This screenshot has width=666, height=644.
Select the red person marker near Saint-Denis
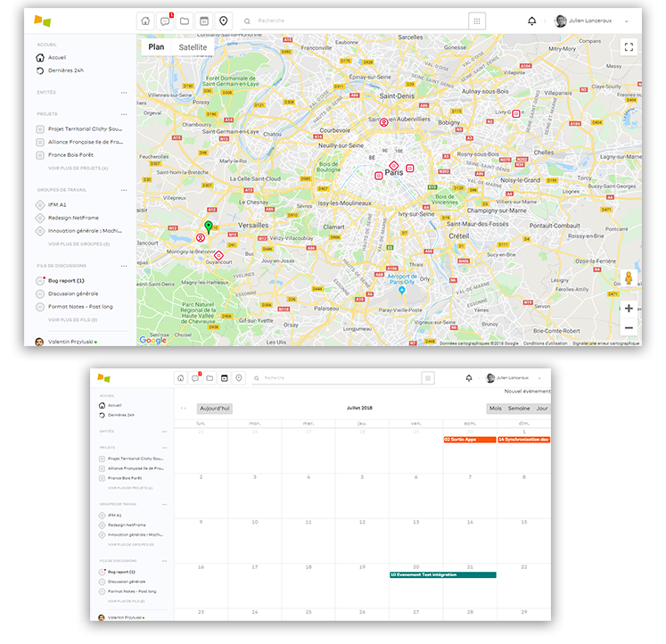(383, 122)
